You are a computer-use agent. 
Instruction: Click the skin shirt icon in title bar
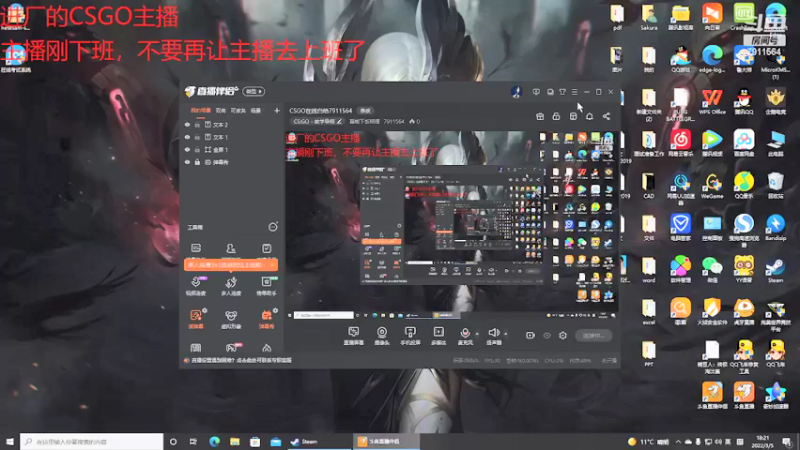click(x=562, y=92)
